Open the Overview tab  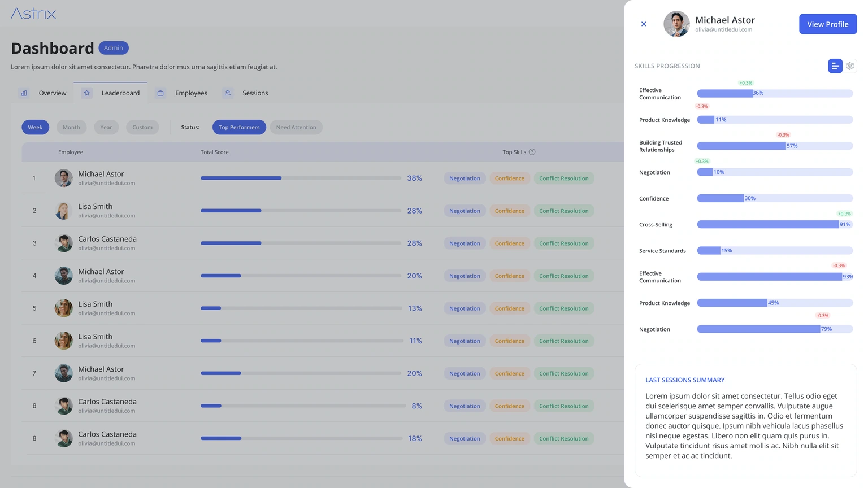point(42,93)
